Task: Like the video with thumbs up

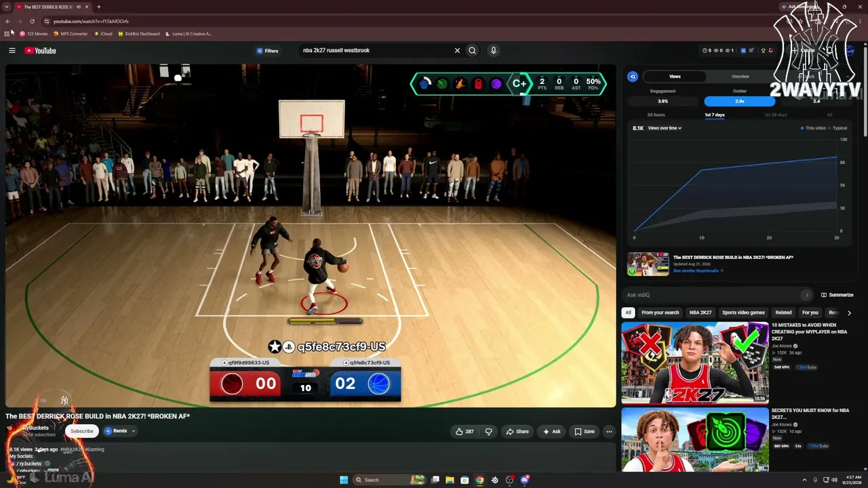Action: point(465,432)
